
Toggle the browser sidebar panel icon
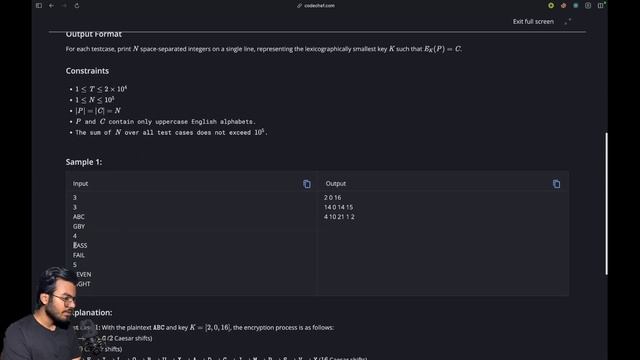pos(39,6)
